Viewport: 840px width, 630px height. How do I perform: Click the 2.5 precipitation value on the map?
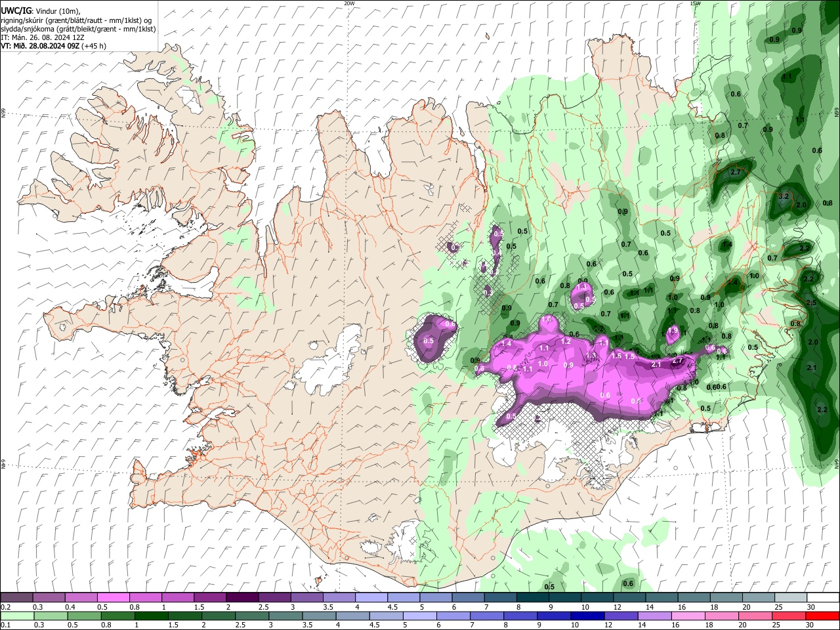pos(811,303)
